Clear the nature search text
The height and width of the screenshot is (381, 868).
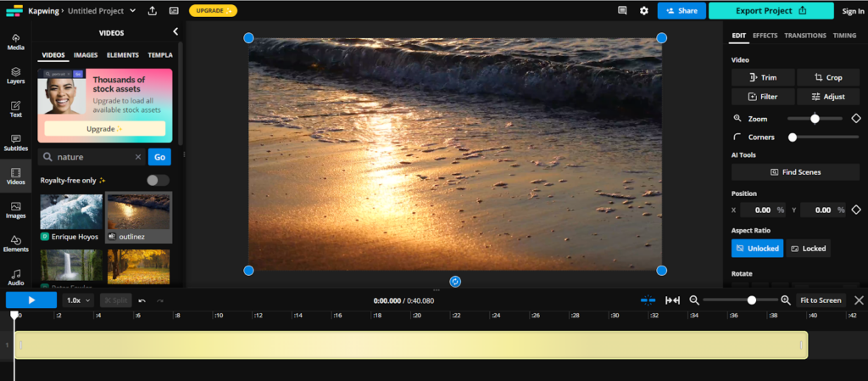coord(138,157)
